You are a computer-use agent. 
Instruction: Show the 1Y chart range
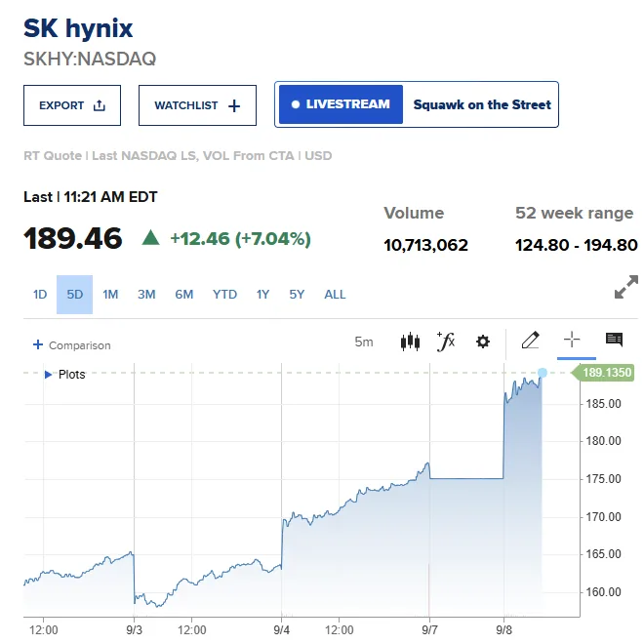pos(262,295)
